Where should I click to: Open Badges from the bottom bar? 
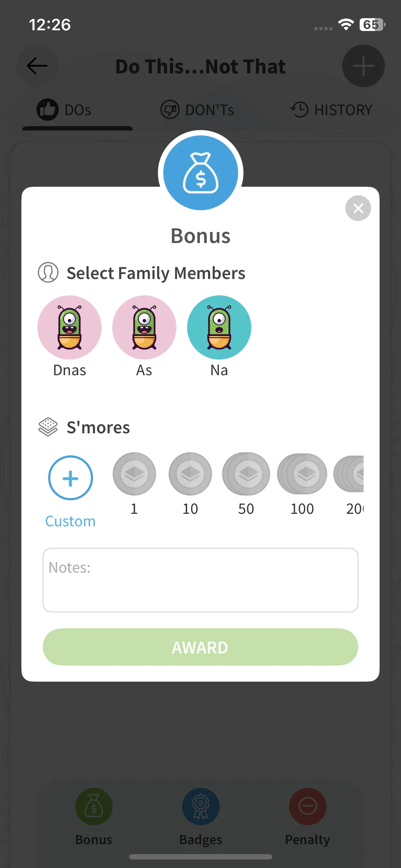(201, 806)
